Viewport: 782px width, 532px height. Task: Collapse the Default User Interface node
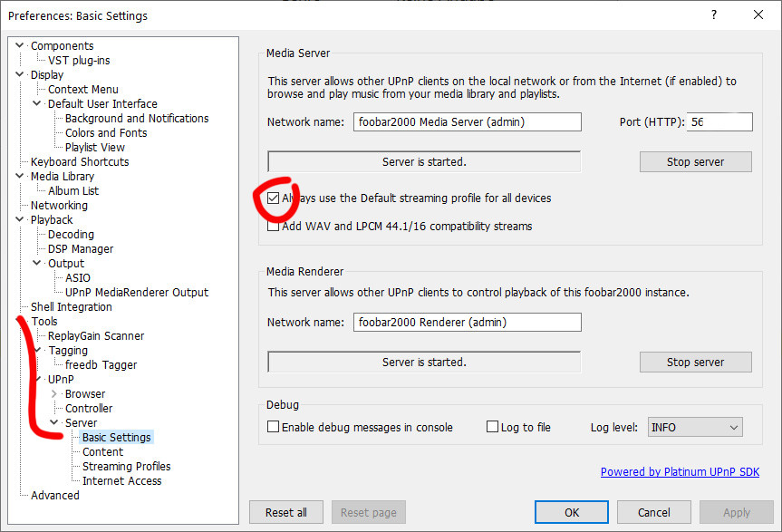pos(37,104)
